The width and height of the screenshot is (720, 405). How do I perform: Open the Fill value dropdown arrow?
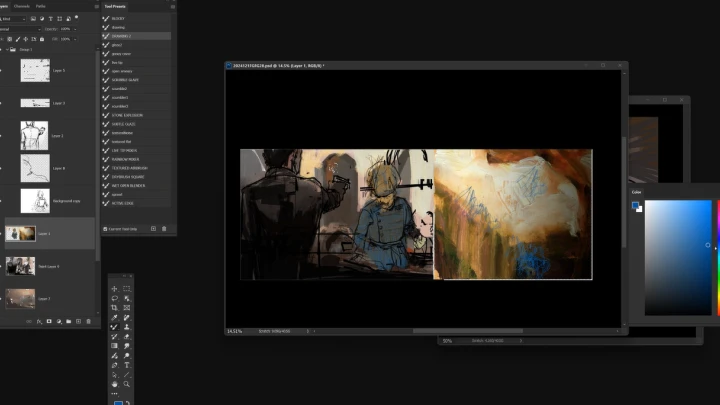pyautogui.click(x=75, y=39)
